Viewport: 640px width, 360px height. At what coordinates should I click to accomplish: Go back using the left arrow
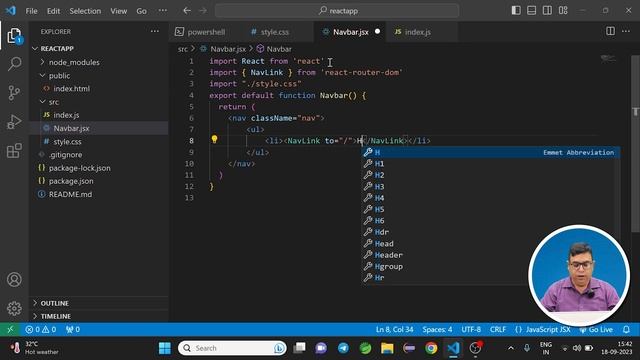point(187,11)
